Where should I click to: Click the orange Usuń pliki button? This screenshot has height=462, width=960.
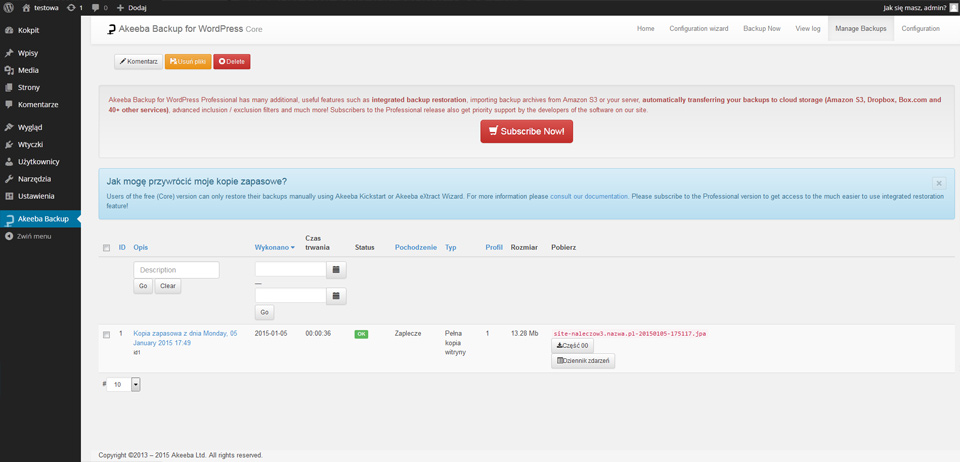[188, 62]
